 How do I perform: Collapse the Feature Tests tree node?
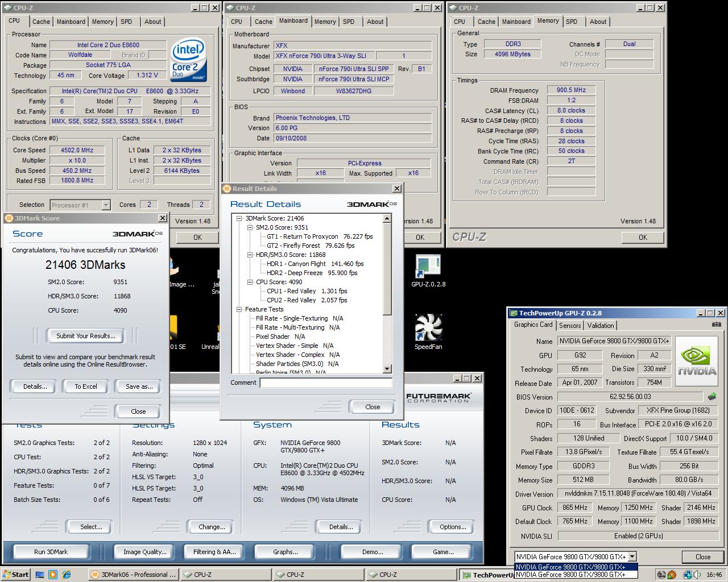tap(239, 309)
